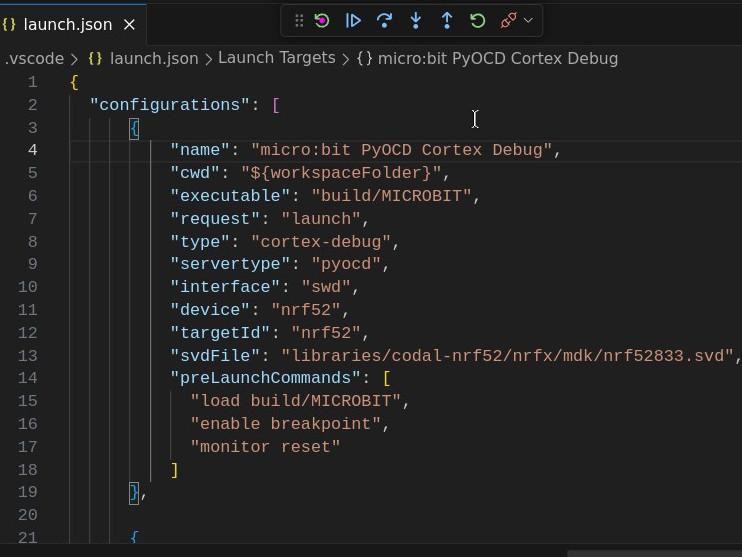Image resolution: width=742 pixels, height=557 pixels.
Task: Close the launch.json tab
Action: pyautogui.click(x=129, y=25)
